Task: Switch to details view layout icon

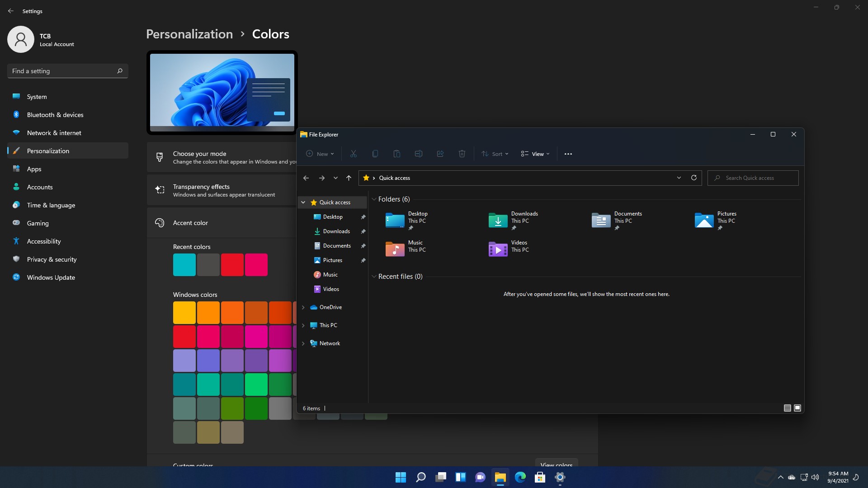Action: (787, 408)
